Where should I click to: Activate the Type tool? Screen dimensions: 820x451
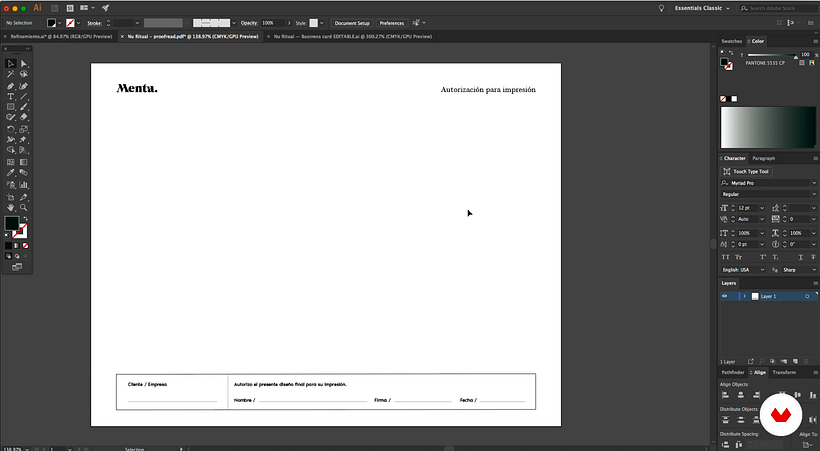pos(10,97)
